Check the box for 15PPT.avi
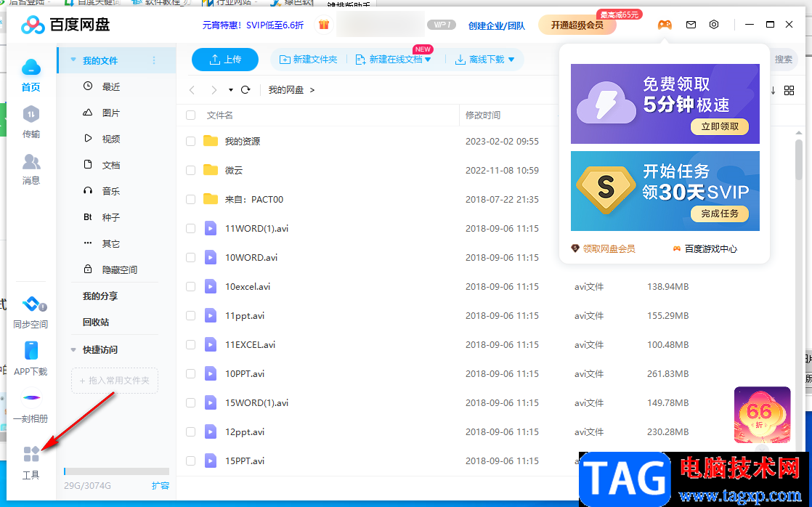 [x=190, y=461]
